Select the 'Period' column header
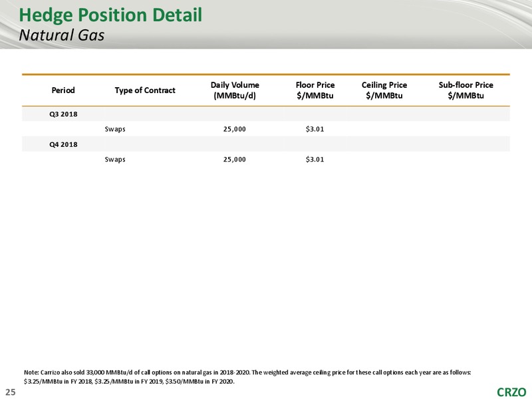Screen dimensions: 532x399 click(63, 90)
